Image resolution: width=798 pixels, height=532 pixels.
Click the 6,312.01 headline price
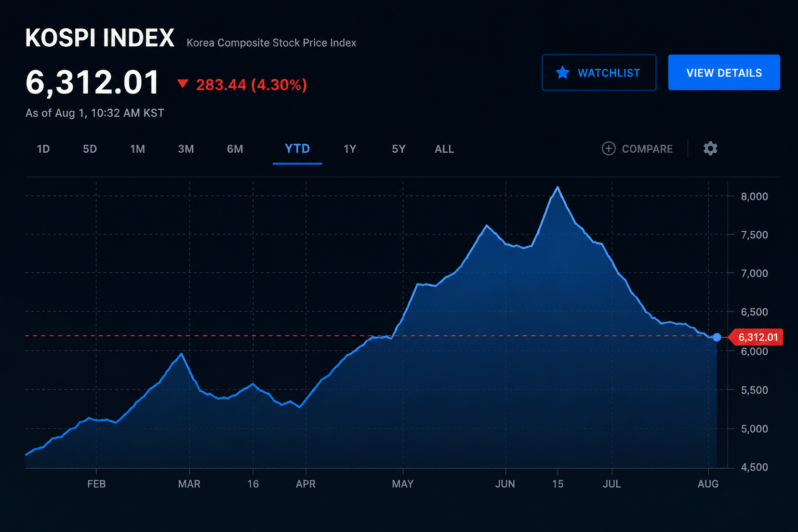(92, 83)
